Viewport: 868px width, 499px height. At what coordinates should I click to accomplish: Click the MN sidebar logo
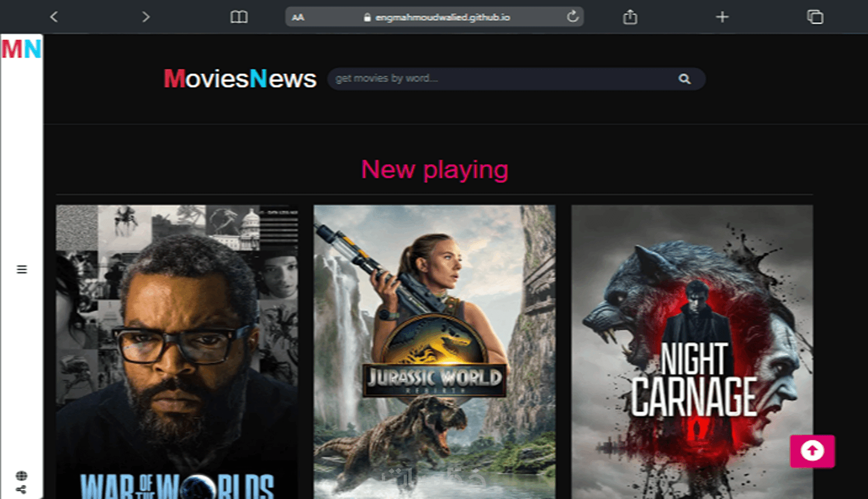pos(21,49)
